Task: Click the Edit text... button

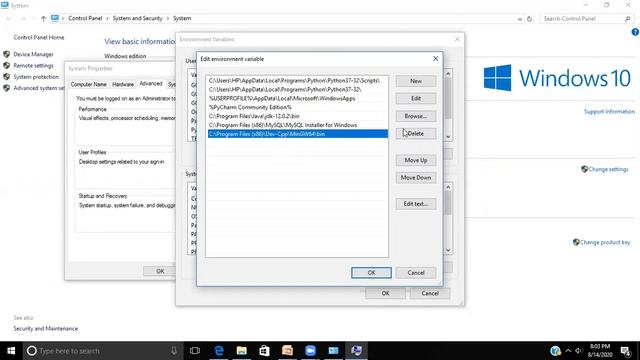Action: (x=416, y=204)
